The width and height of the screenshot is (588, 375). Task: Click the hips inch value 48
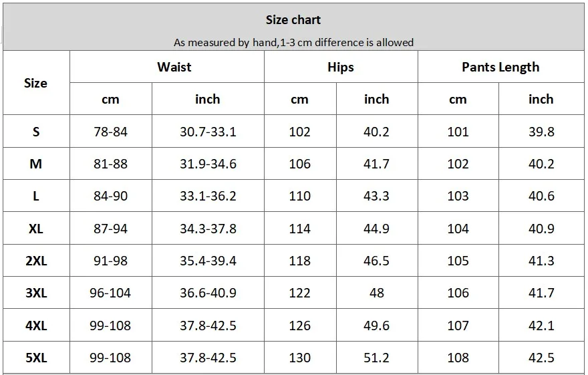click(376, 293)
